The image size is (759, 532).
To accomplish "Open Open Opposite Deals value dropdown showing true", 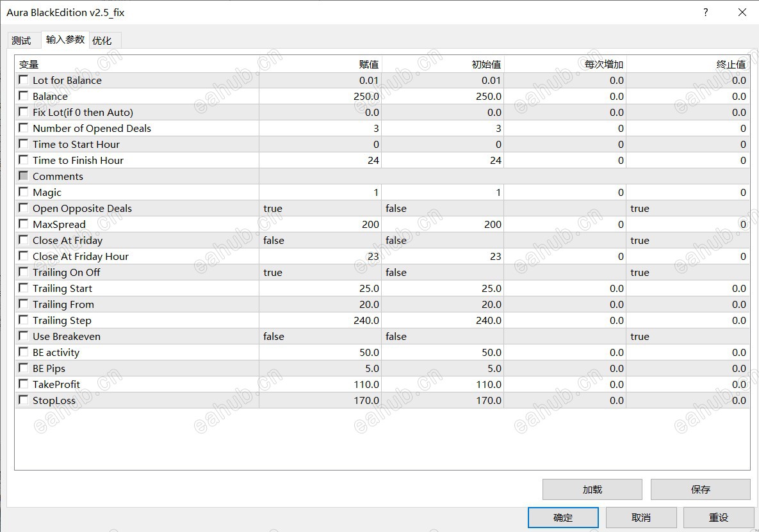I will tap(320, 209).
